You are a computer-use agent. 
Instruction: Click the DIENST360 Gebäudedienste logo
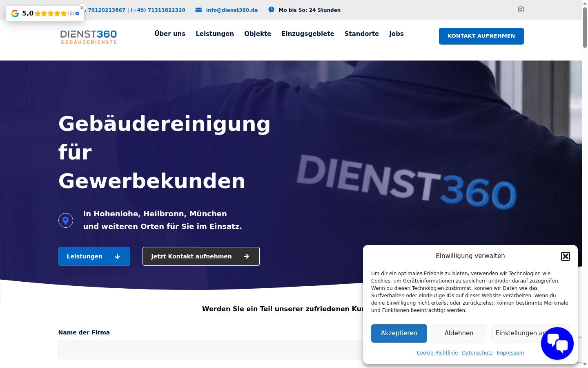point(89,37)
